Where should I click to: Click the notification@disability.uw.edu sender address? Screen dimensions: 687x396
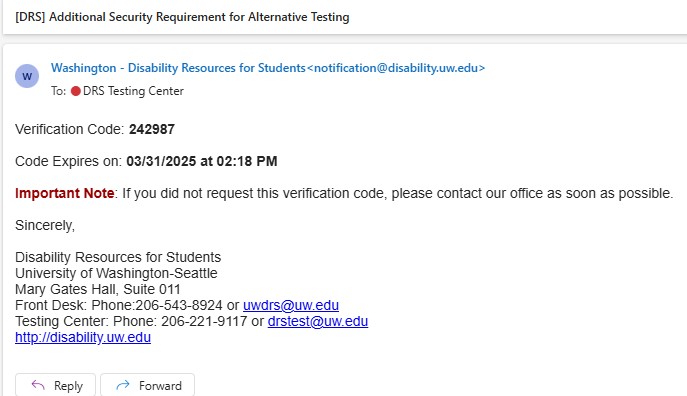pyautogui.click(x=396, y=68)
